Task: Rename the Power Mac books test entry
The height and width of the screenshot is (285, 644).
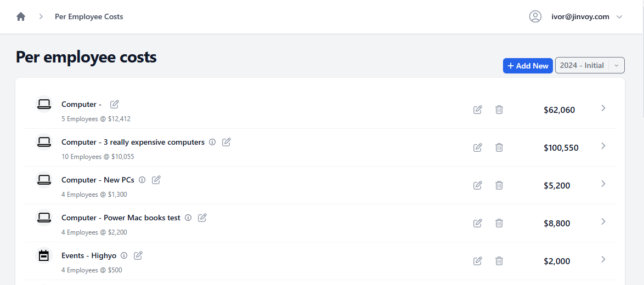Action: click(x=202, y=218)
